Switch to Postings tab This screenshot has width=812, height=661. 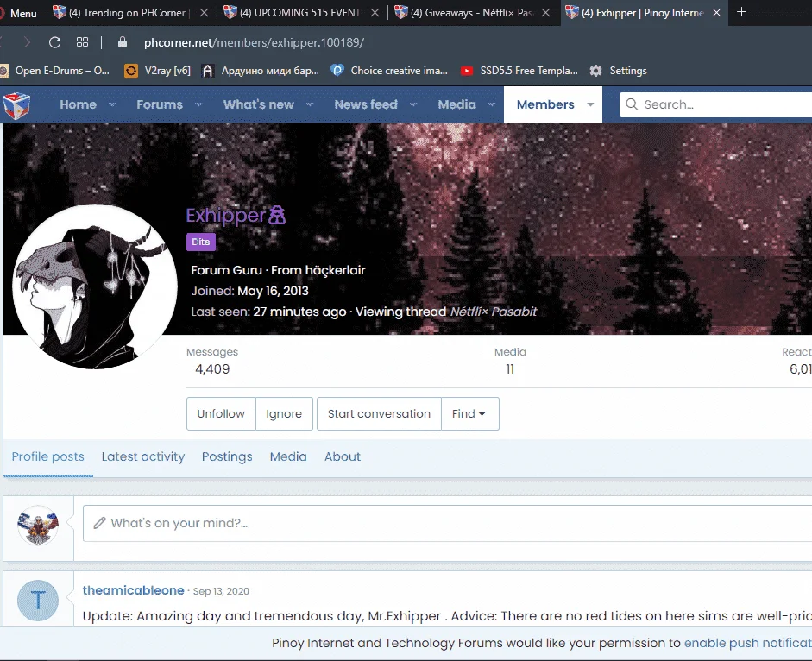point(227,456)
